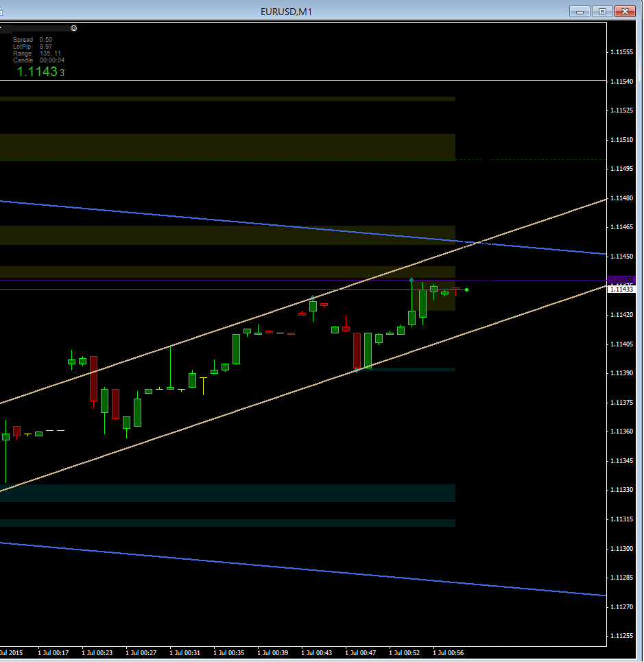Click the 1.11555 price axis label

click(621, 52)
